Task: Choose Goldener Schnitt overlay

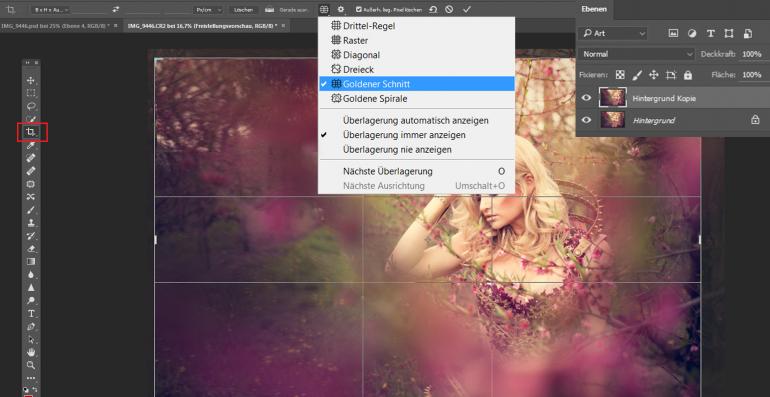Action: pyautogui.click(x=416, y=84)
